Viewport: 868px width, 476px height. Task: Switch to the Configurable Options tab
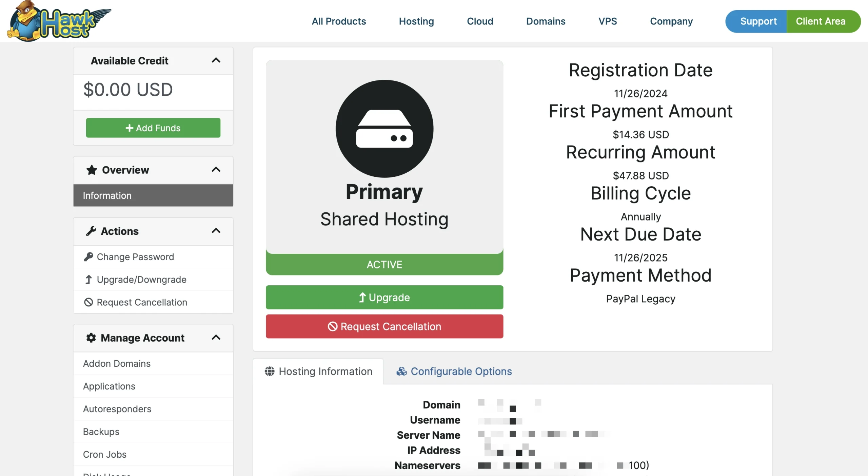pyautogui.click(x=454, y=372)
